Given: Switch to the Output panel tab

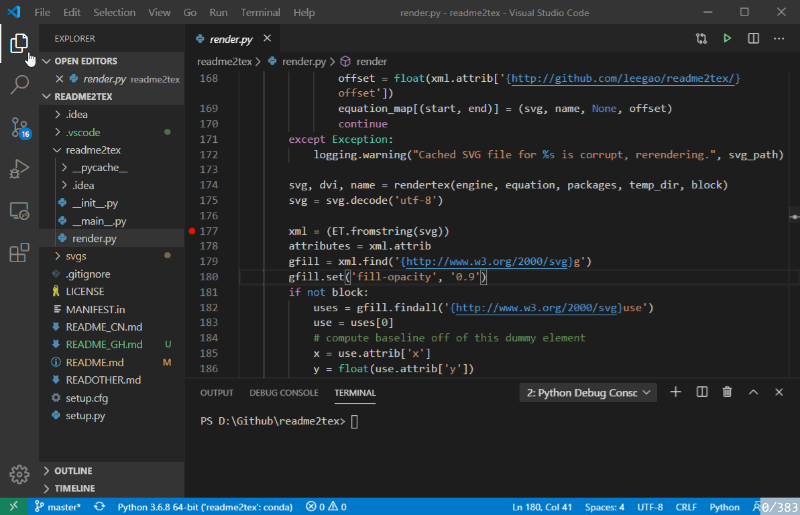Looking at the screenshot, I should pos(216,393).
